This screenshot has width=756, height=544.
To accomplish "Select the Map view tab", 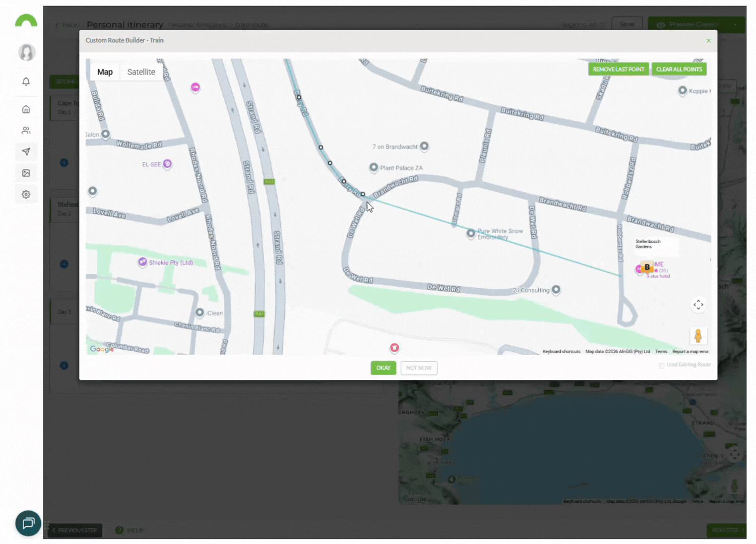I will [x=105, y=72].
